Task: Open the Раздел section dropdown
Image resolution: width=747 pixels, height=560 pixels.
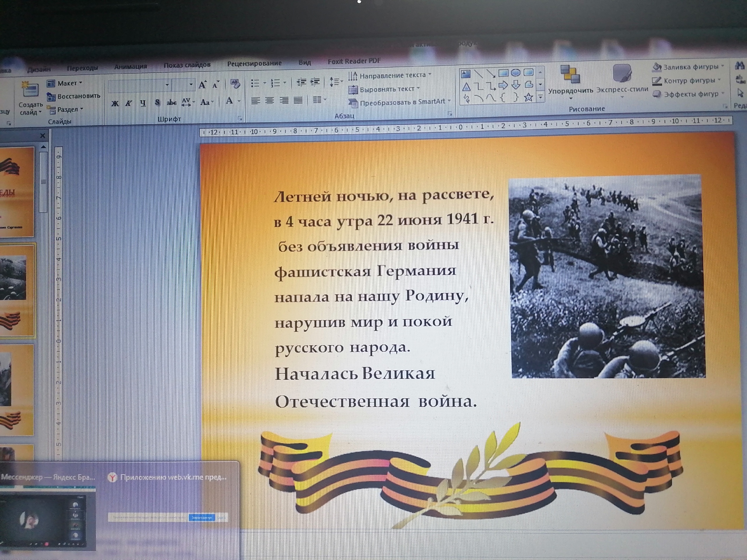Action: pos(65,109)
